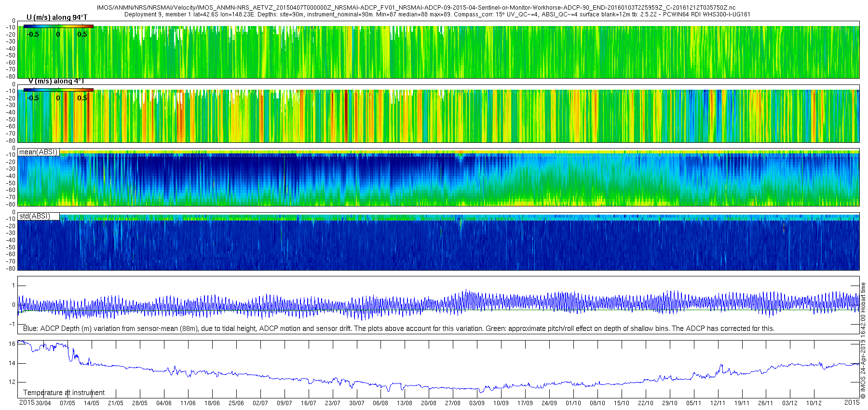Click the 'Blue: ADCP Depth' caption text
Screen dimensions: 868x410
(398, 328)
